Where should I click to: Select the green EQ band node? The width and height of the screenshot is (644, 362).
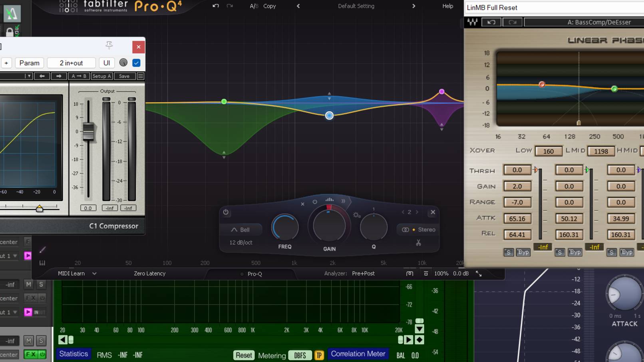pos(224,102)
